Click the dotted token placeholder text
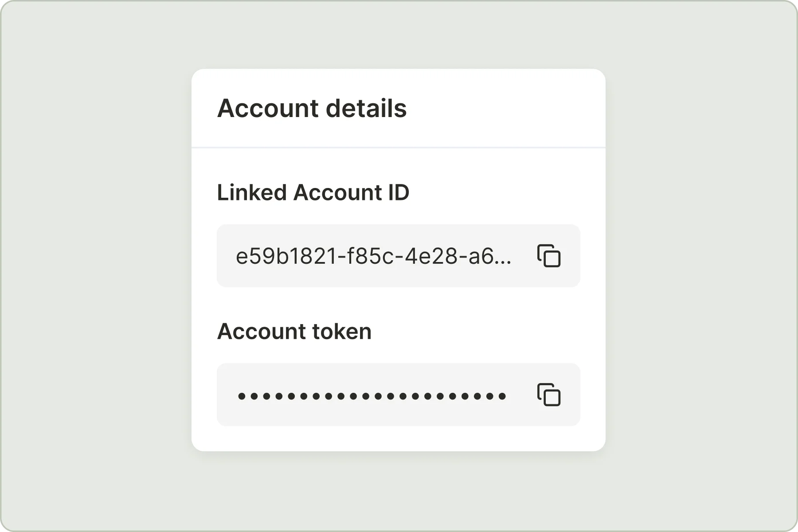The height and width of the screenshot is (532, 798). click(x=371, y=394)
